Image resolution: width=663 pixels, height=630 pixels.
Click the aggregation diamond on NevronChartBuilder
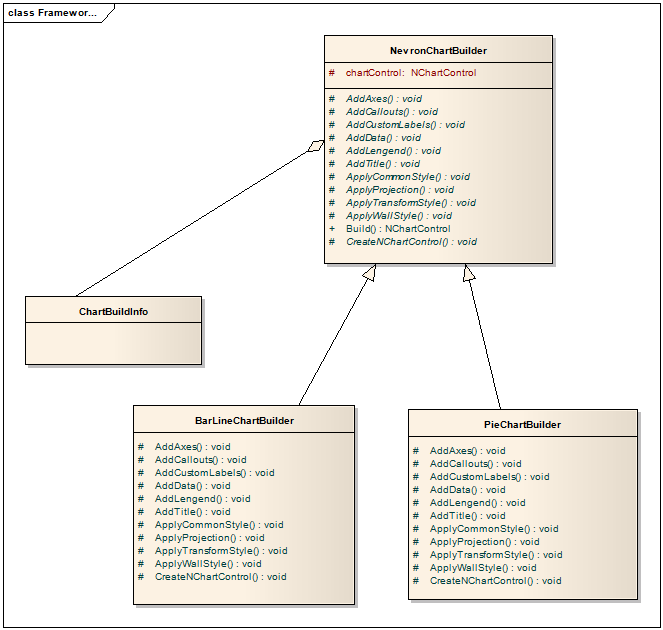coord(317,146)
